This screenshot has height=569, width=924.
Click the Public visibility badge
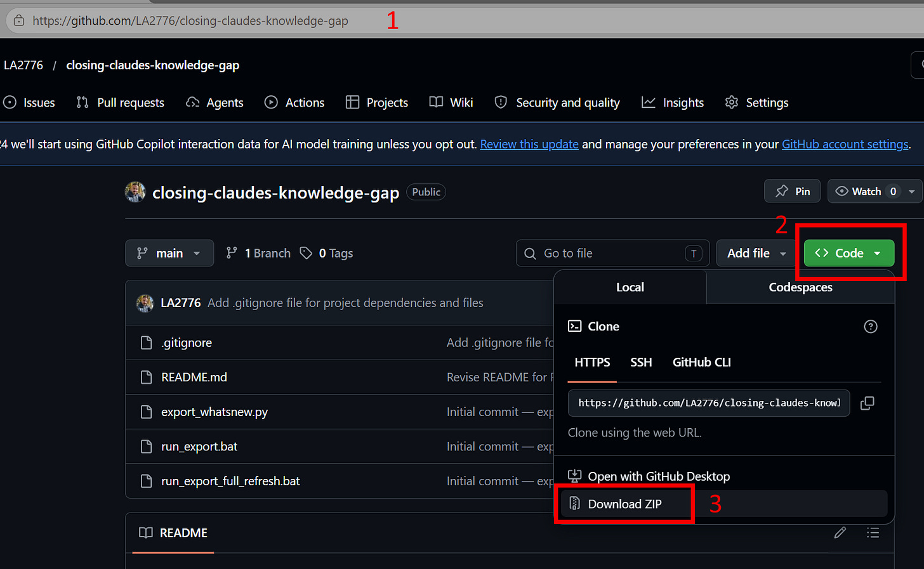426,192
